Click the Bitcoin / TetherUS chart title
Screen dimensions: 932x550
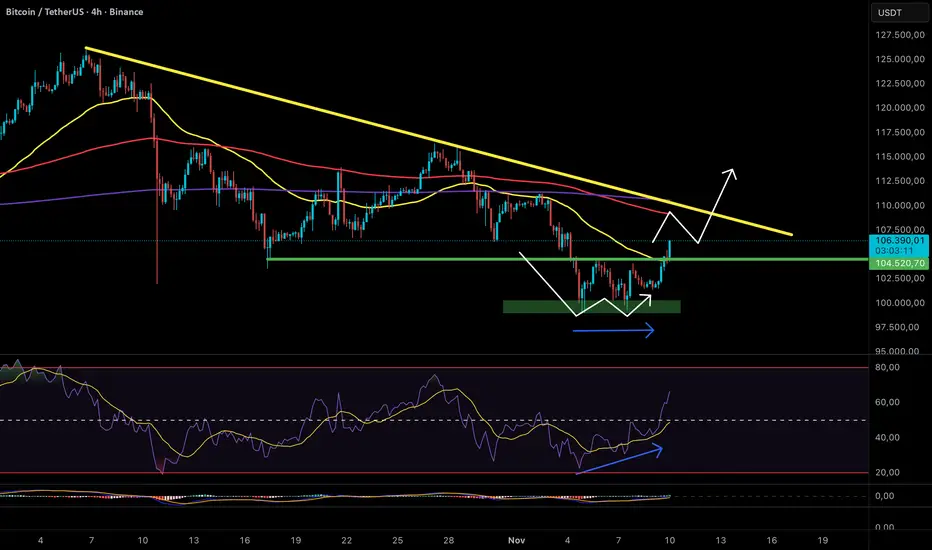(74, 12)
